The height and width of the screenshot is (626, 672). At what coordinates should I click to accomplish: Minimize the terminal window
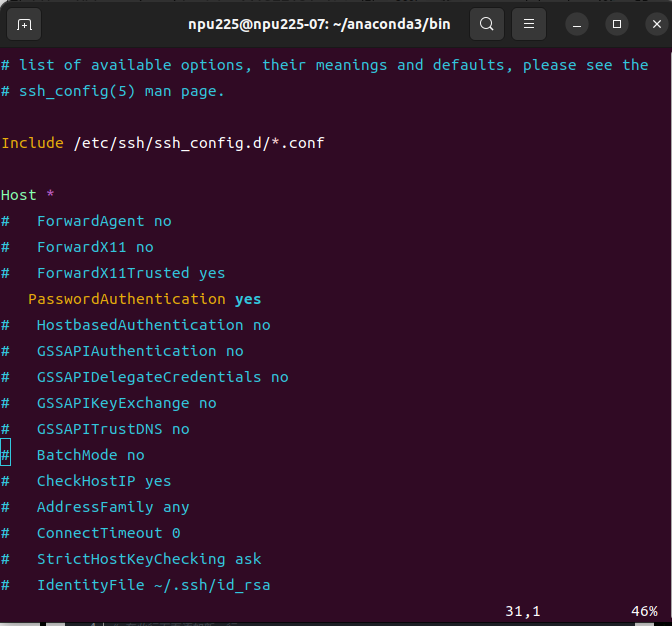click(x=577, y=24)
